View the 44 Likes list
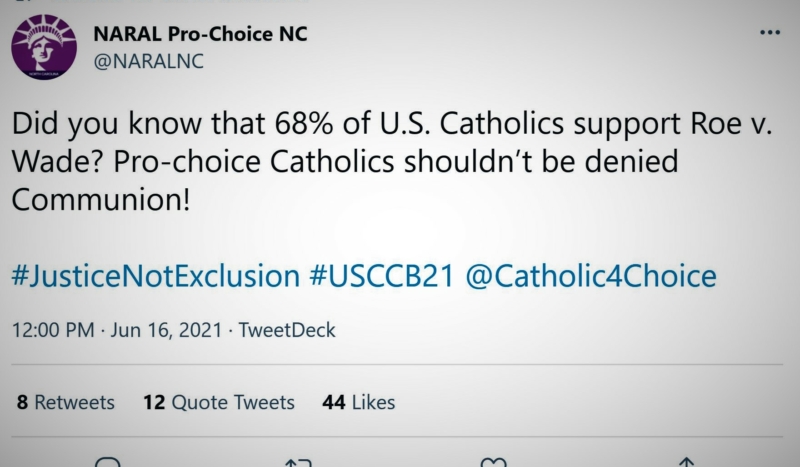This screenshot has height=467, width=800. tap(359, 402)
